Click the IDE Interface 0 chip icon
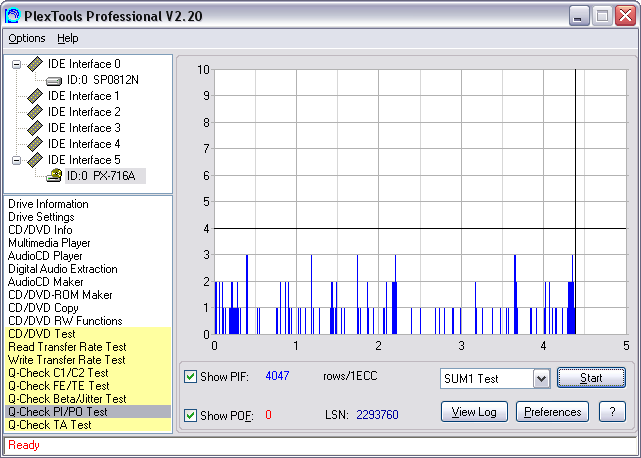 tap(35, 64)
